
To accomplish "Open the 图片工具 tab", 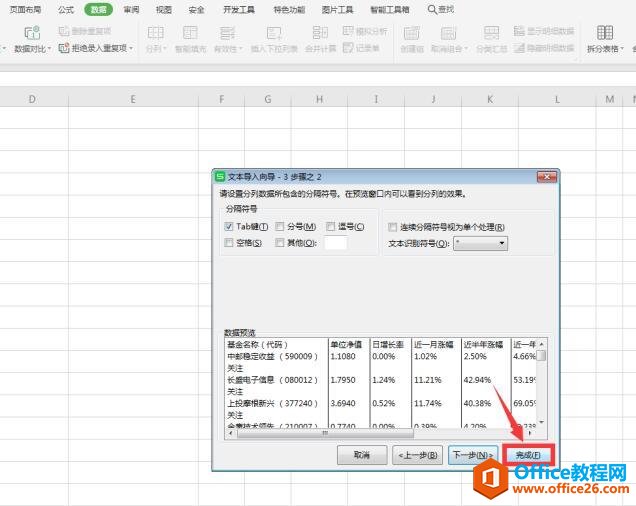I will pyautogui.click(x=337, y=10).
